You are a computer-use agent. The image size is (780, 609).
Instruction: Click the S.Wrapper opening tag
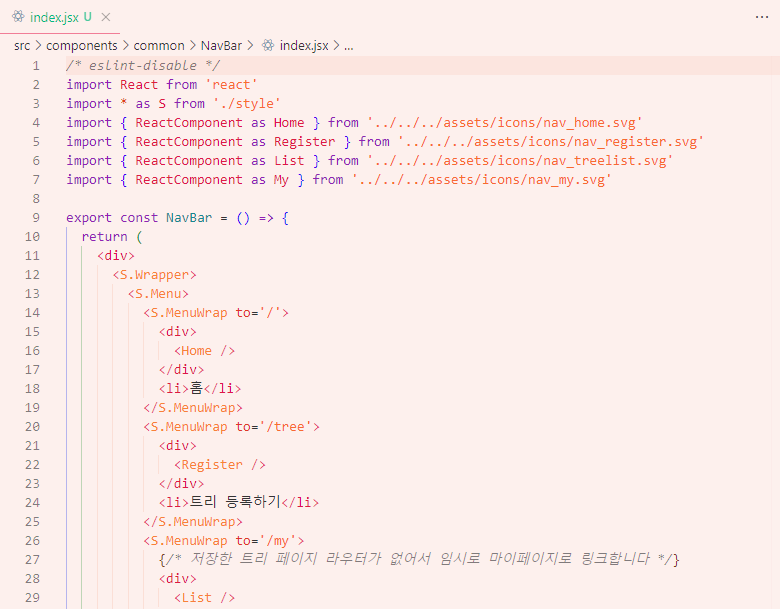[154, 275]
